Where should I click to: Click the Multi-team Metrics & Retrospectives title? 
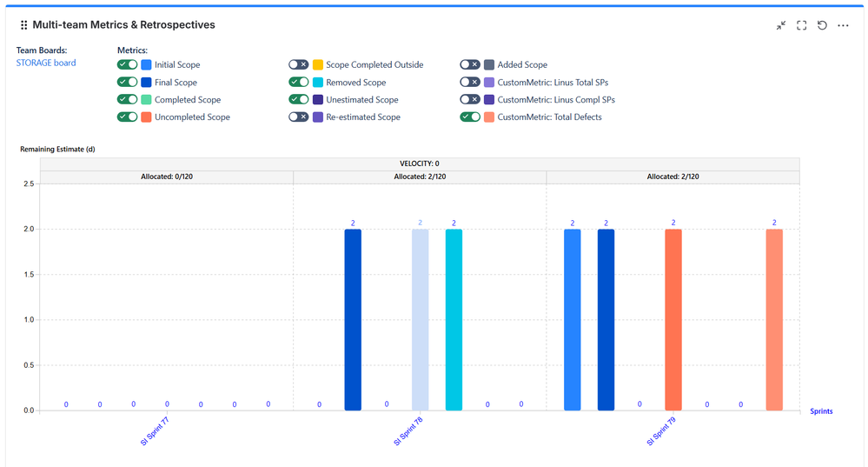pyautogui.click(x=123, y=25)
